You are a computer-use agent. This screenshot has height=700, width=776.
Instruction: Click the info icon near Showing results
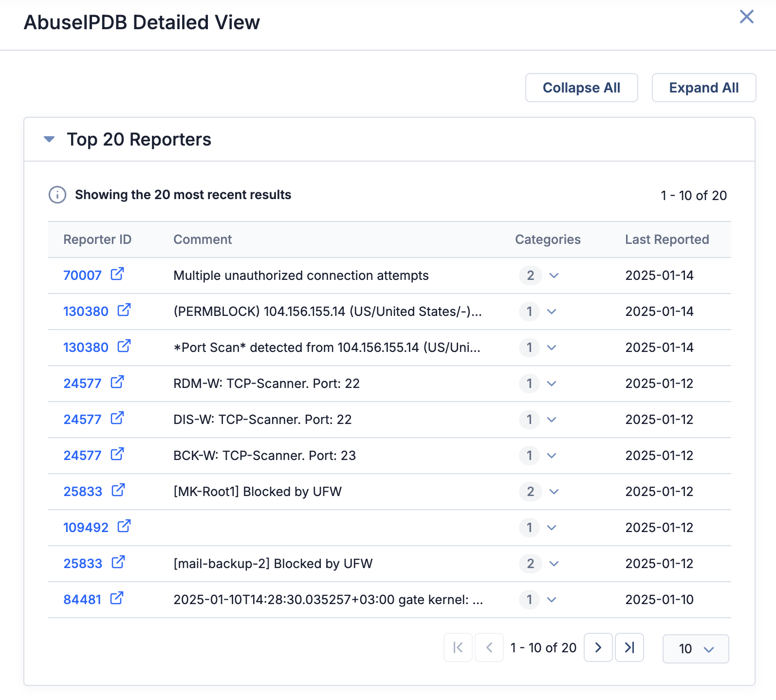coord(57,195)
